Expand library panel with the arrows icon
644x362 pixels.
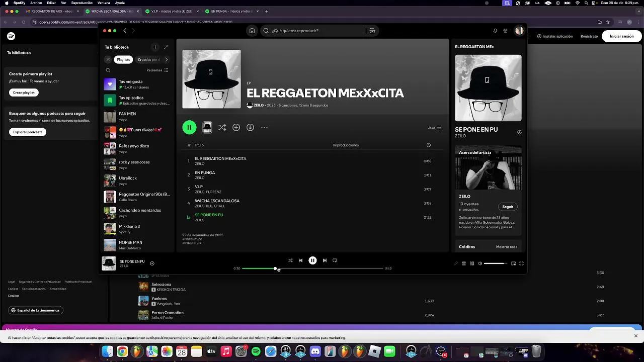click(166, 47)
